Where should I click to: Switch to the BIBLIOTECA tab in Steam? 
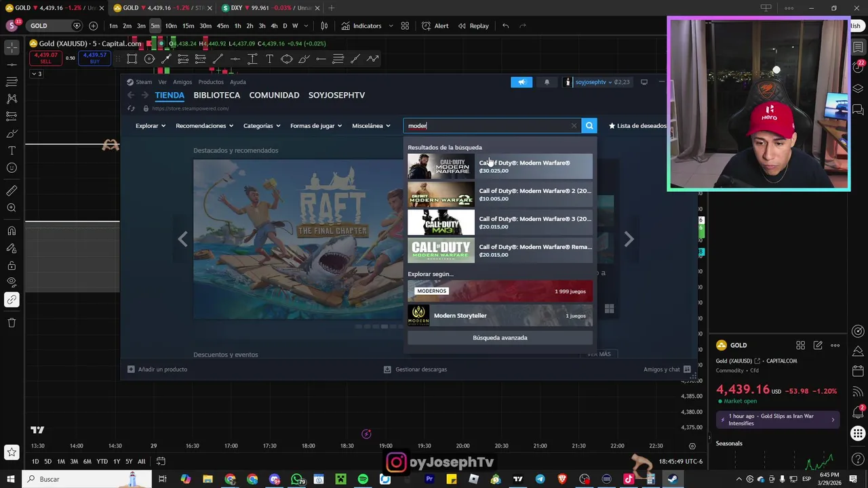(x=217, y=95)
